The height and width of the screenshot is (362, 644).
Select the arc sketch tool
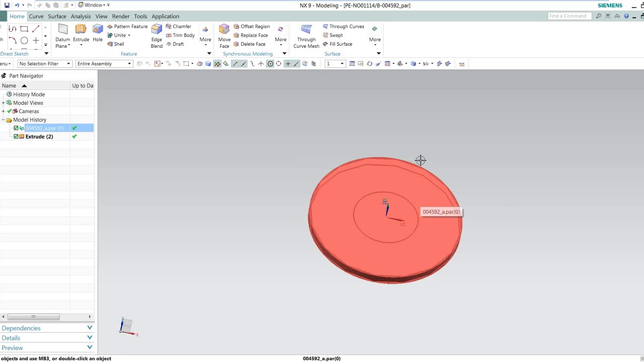coord(13,41)
